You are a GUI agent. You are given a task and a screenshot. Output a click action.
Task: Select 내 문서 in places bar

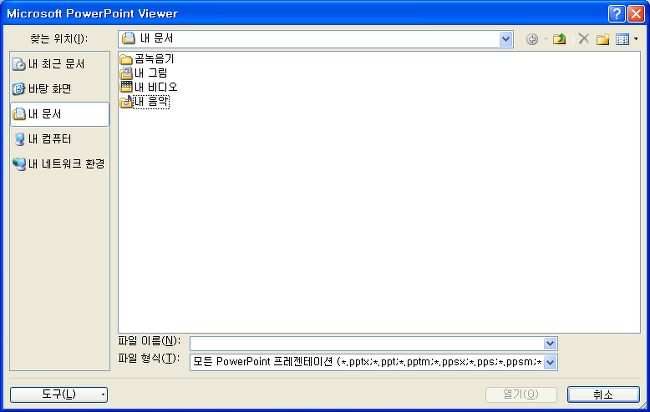click(x=60, y=114)
